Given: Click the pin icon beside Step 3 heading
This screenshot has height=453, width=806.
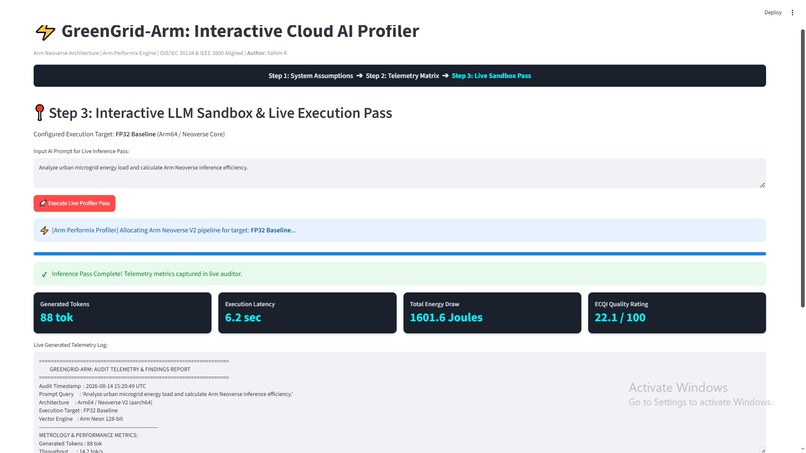Looking at the screenshot, I should click(x=39, y=113).
